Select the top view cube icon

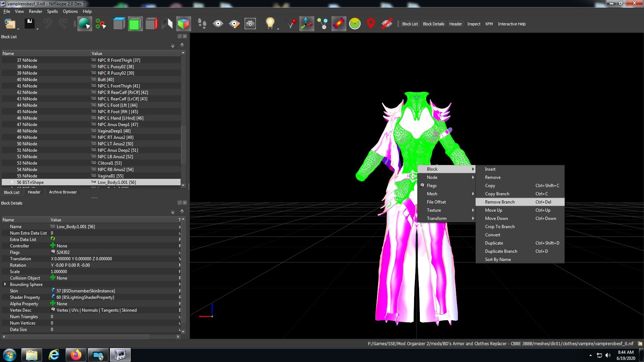[119, 24]
